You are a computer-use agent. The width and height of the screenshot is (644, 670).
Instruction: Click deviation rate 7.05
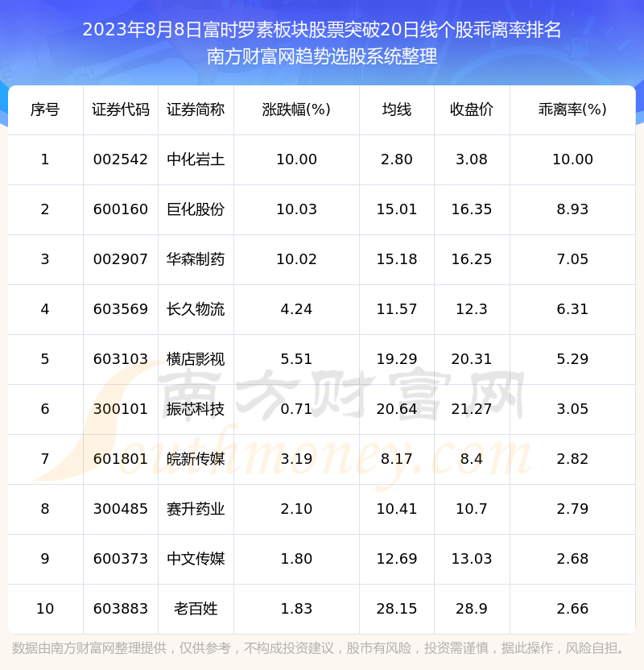pos(572,259)
